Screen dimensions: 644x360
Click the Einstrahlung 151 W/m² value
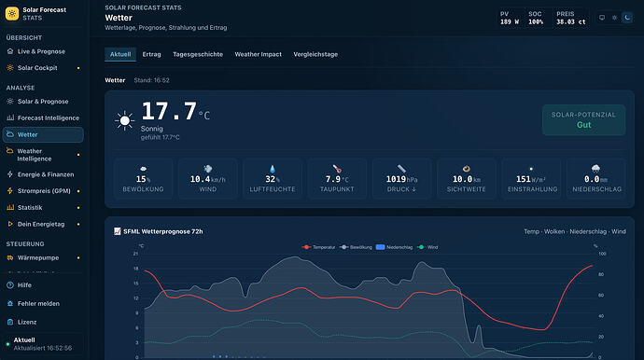click(x=531, y=179)
